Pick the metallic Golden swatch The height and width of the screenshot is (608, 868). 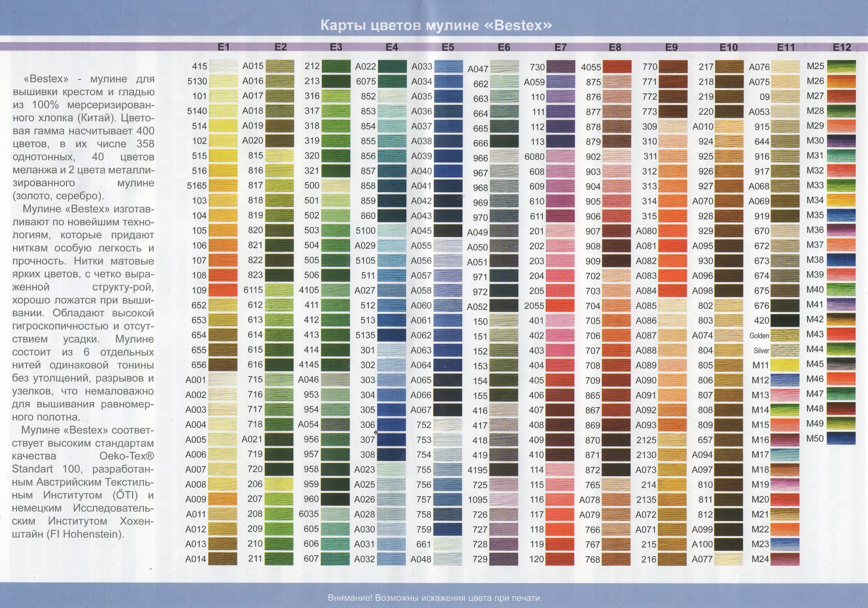coord(785,335)
